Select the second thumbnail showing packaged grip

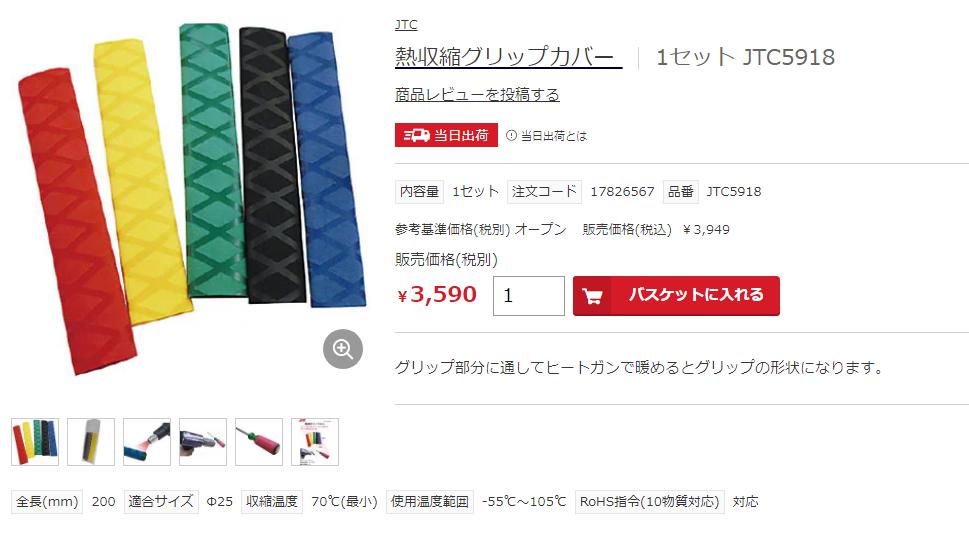tap(91, 442)
